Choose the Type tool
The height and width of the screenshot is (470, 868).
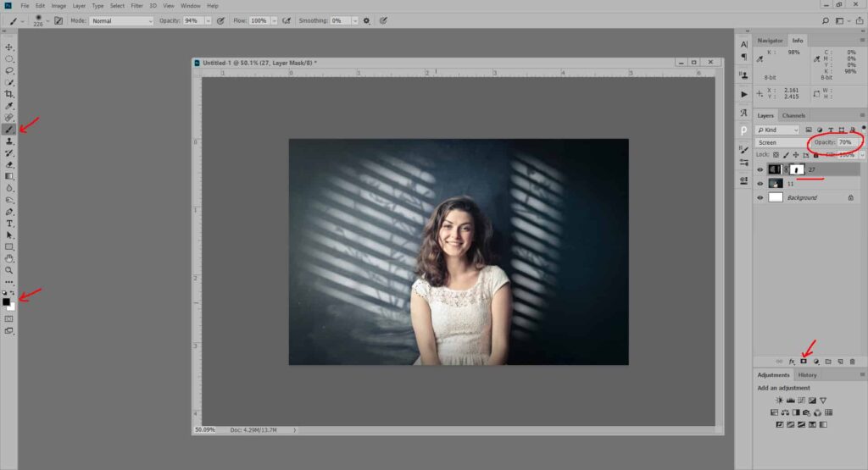[x=9, y=223]
